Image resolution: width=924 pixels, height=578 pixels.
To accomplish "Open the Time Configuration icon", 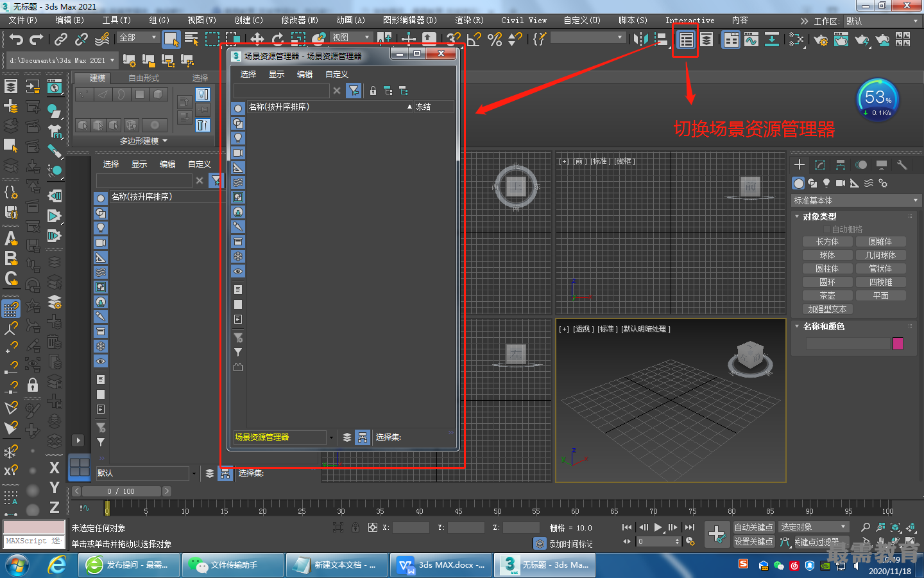I will click(690, 541).
